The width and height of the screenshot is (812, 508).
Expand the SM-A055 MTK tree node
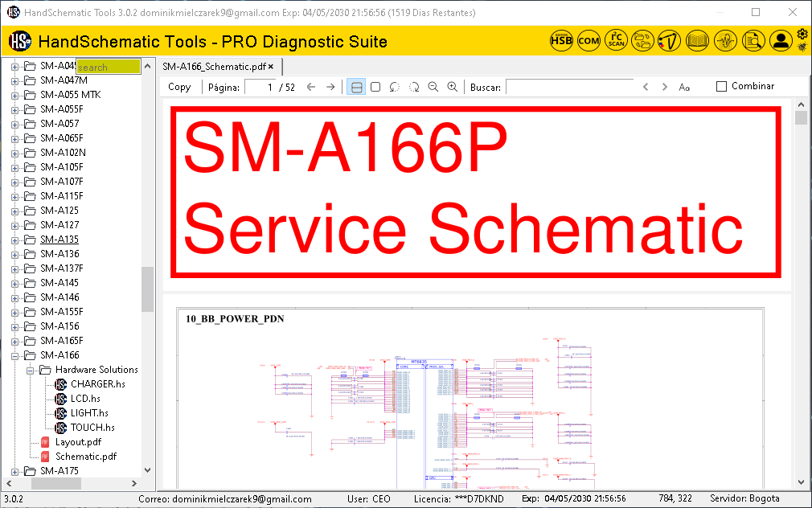pyautogui.click(x=15, y=96)
